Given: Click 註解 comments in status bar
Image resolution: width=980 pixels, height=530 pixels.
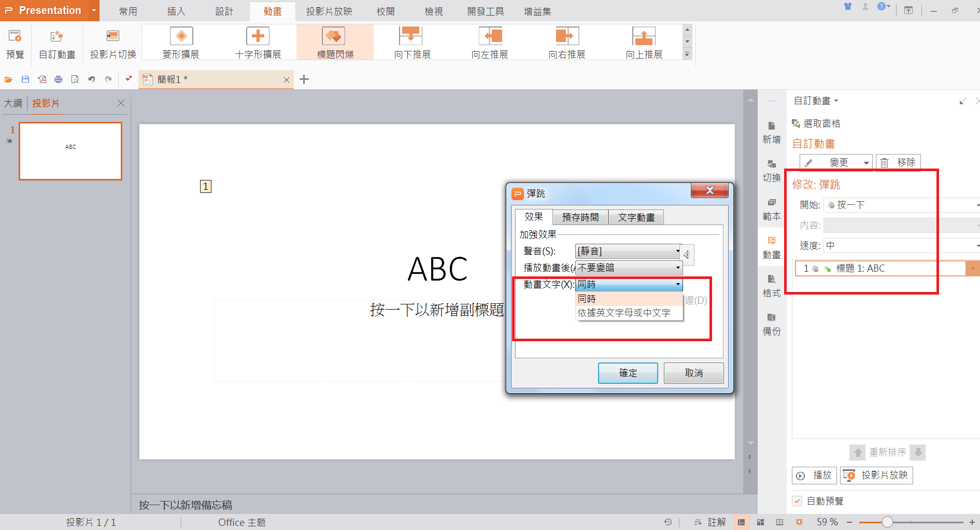Looking at the screenshot, I should pos(711,522).
